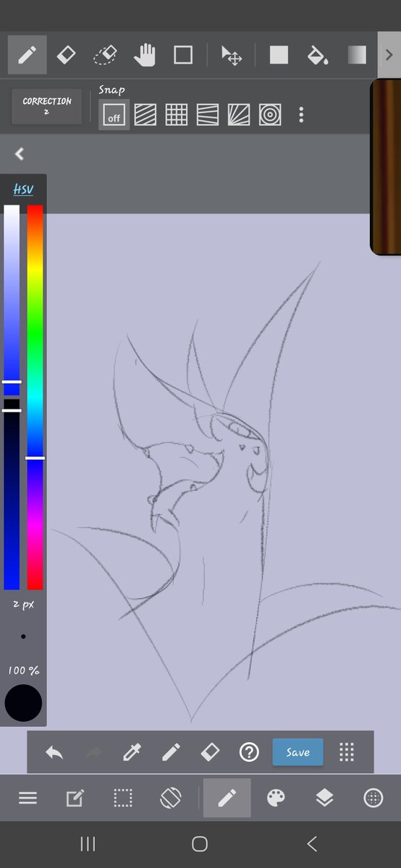
Task: Pick a hue on rainbow slider
Action: [x=35, y=397]
